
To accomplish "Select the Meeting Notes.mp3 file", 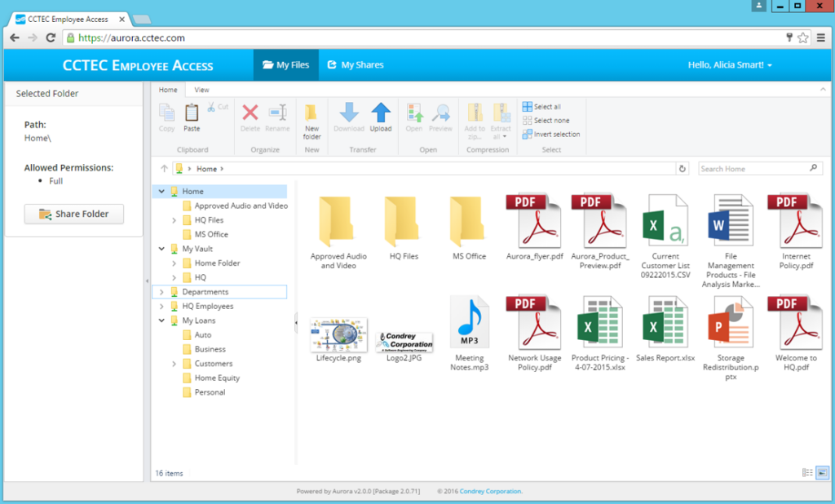I will click(x=469, y=333).
